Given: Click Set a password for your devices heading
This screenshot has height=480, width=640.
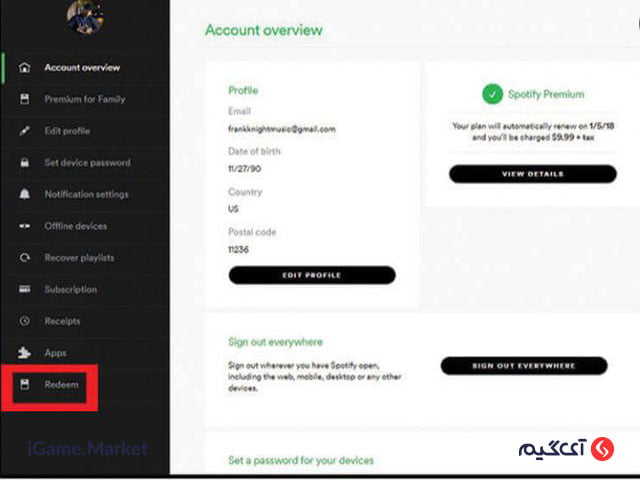Looking at the screenshot, I should click(x=301, y=460).
